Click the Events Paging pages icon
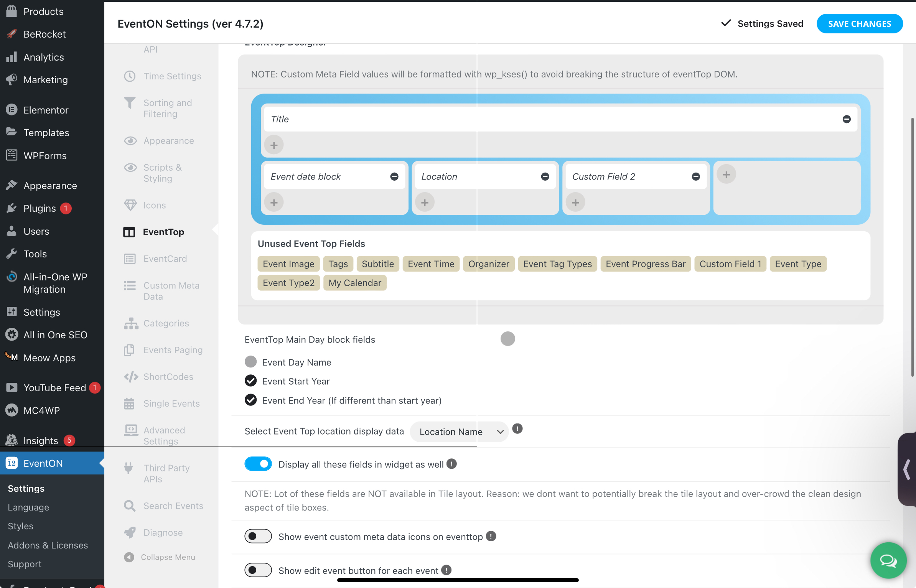 click(129, 350)
